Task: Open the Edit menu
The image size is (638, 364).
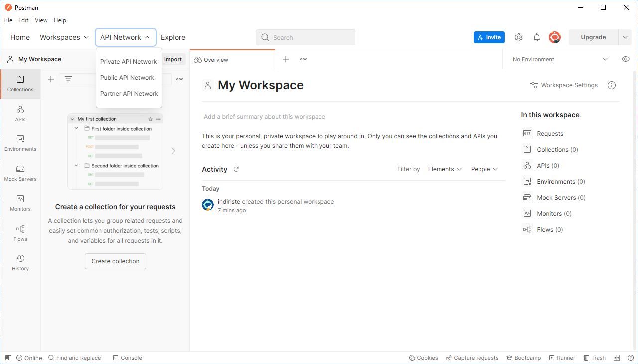Action: click(x=23, y=20)
